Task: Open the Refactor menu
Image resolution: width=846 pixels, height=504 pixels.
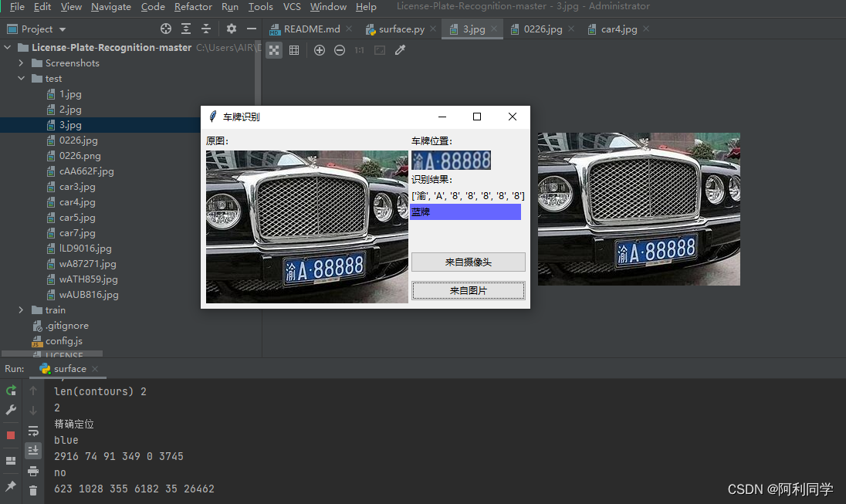Action: tap(192, 6)
